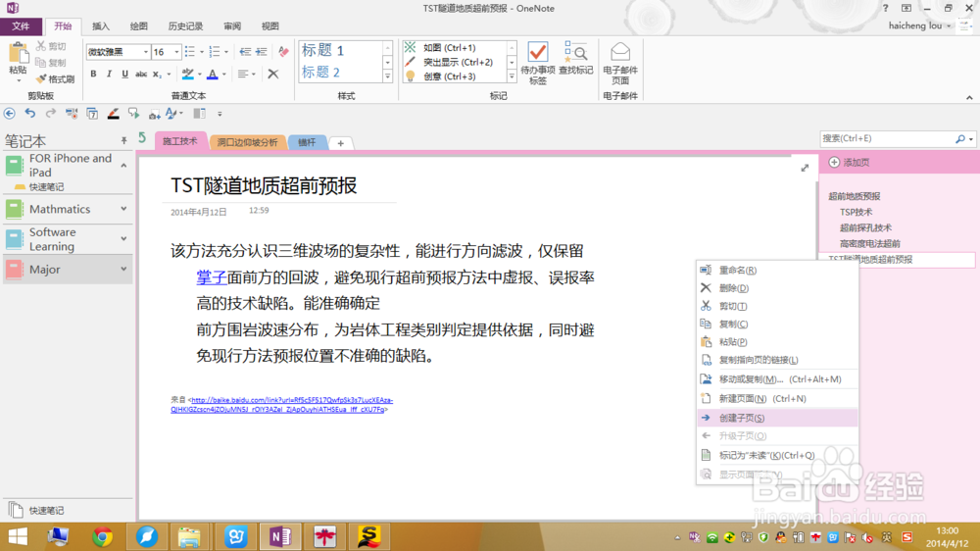This screenshot has width=980, height=551.
Task: Click the bullet list icon
Action: pos(189,52)
